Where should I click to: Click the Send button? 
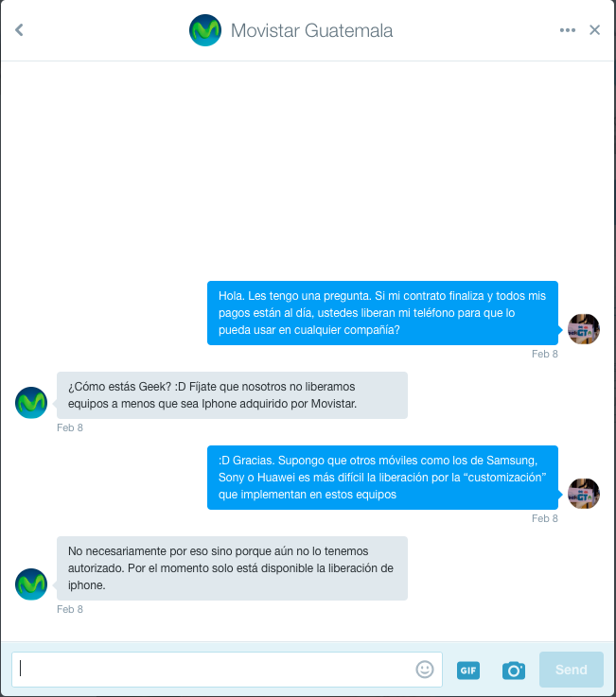572,670
